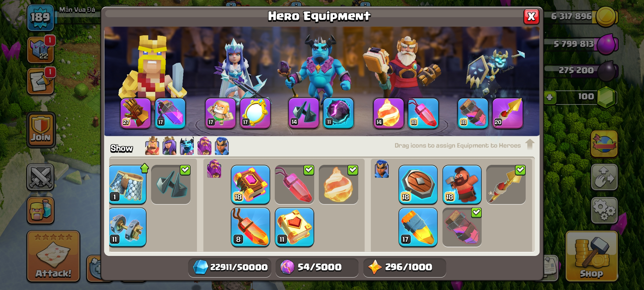Screen dimensions: 644x290
Task: Select the upgradable level 1 chainmail equipment
Action: click(128, 184)
